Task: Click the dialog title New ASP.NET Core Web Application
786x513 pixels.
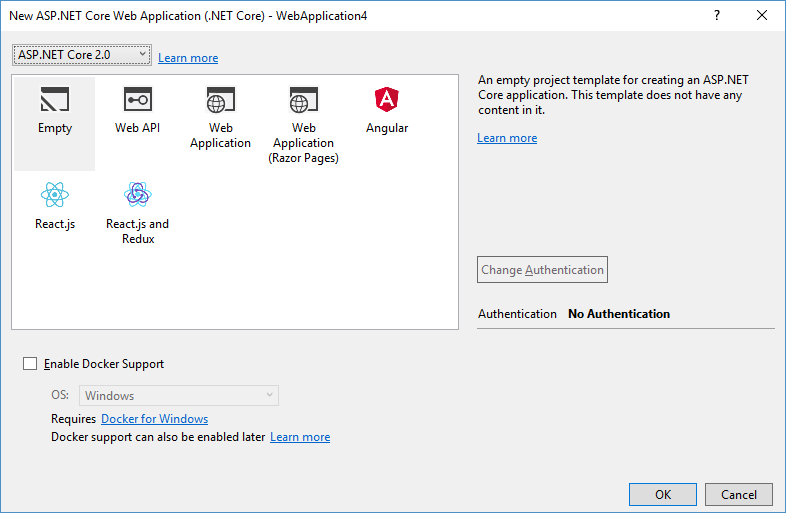Action: point(188,16)
